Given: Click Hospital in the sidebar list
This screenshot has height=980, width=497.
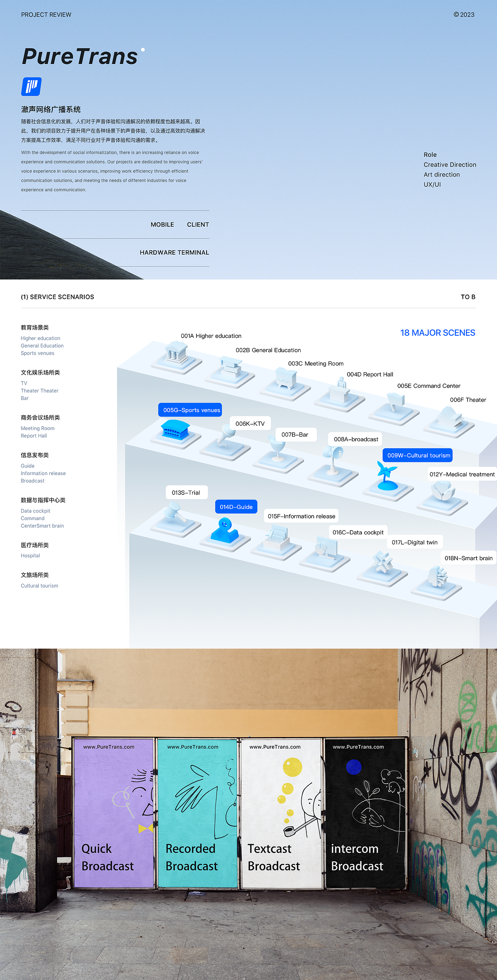Looking at the screenshot, I should coord(30,556).
